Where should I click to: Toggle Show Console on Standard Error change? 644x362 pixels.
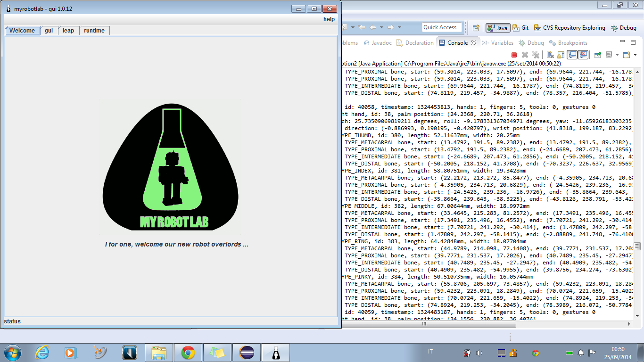583,55
